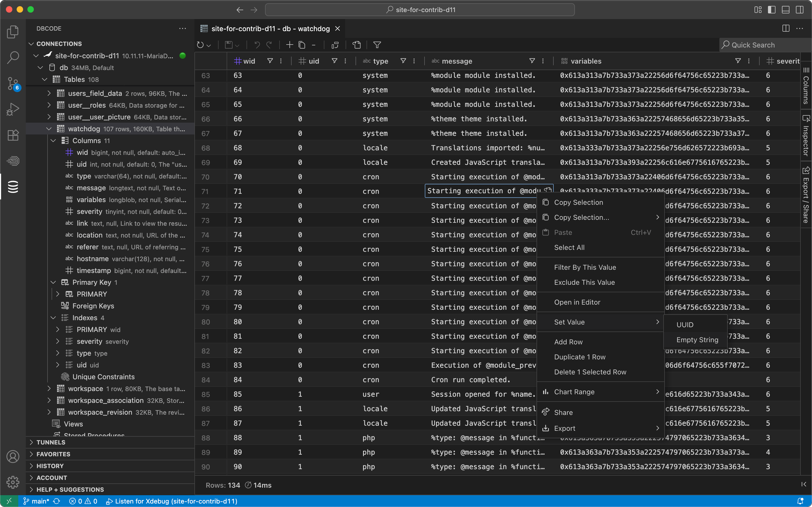Collapse the watchdog table tree node
812x507 pixels.
[49, 129]
